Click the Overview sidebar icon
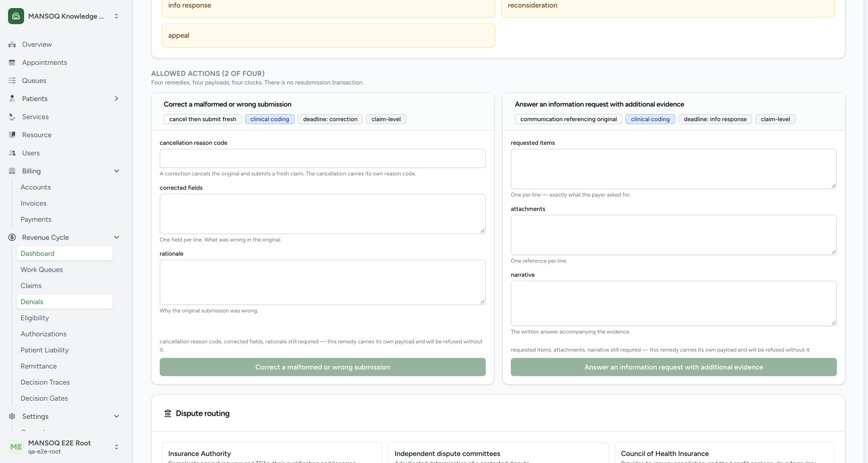The height and width of the screenshot is (463, 868). [12, 44]
